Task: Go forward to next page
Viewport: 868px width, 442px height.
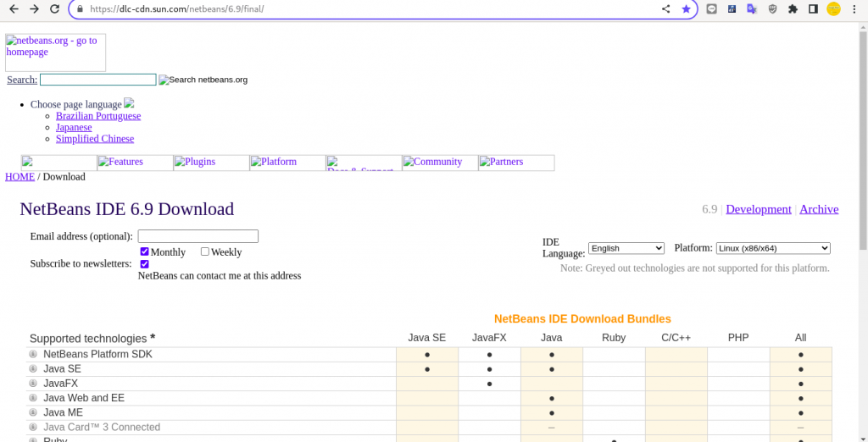Action: [x=34, y=8]
